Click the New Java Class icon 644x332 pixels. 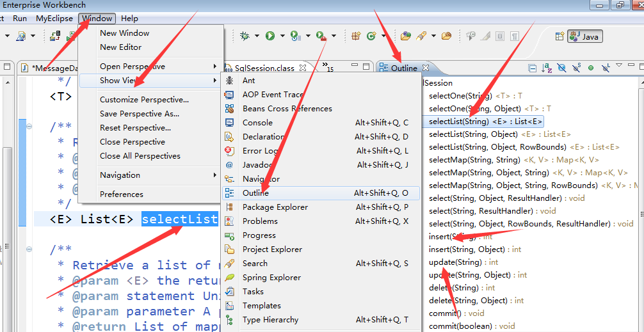[x=372, y=36]
